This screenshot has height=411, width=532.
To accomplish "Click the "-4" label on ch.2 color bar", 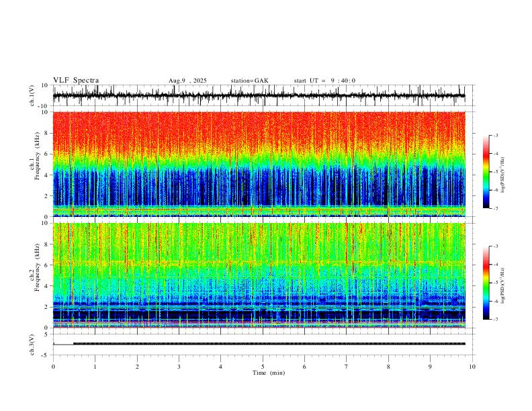I will (495, 265).
